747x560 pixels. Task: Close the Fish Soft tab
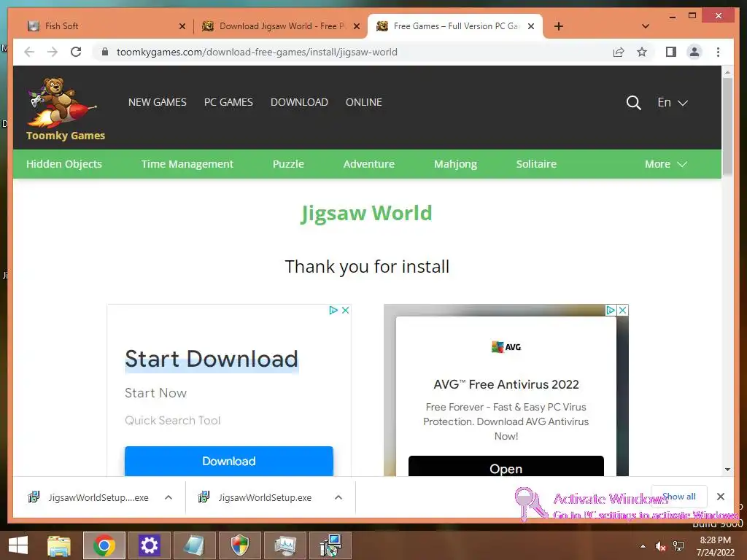pyautogui.click(x=182, y=26)
